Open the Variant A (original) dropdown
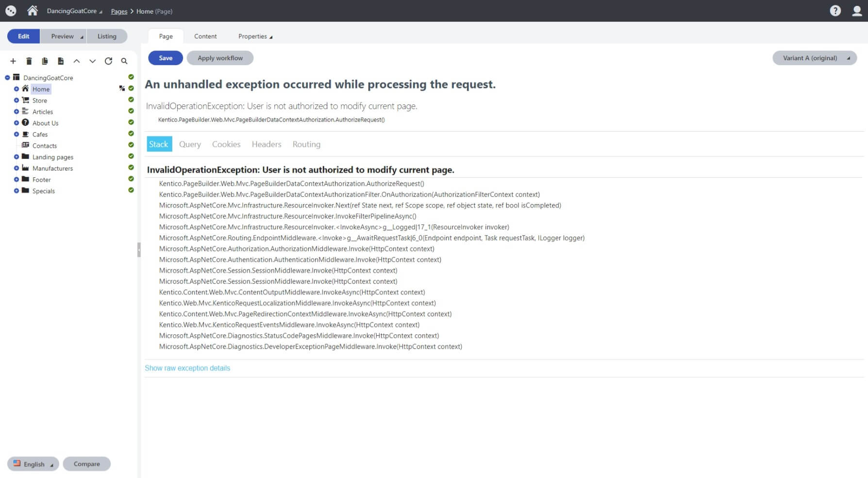 click(x=815, y=58)
